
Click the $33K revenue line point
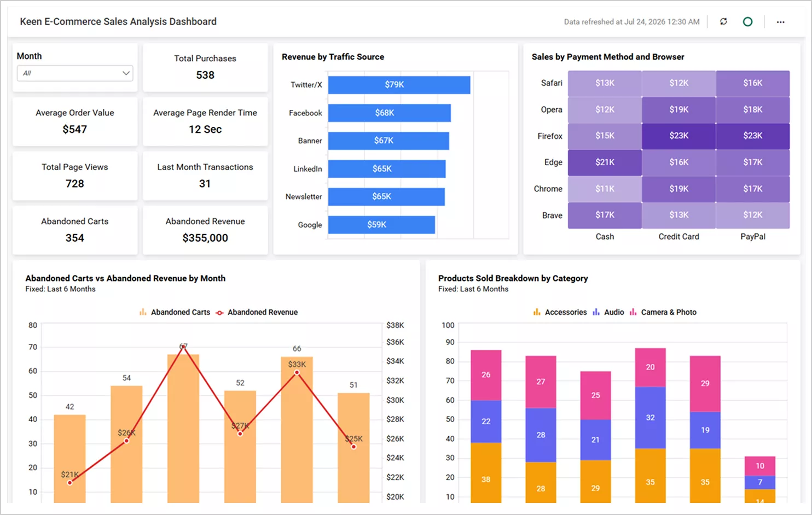(297, 372)
